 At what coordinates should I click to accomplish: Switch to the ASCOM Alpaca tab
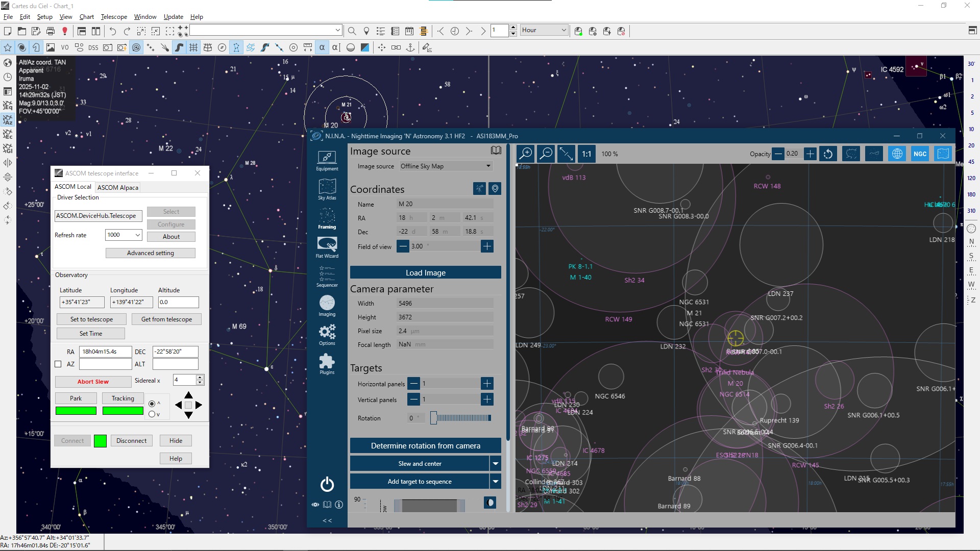(x=118, y=188)
